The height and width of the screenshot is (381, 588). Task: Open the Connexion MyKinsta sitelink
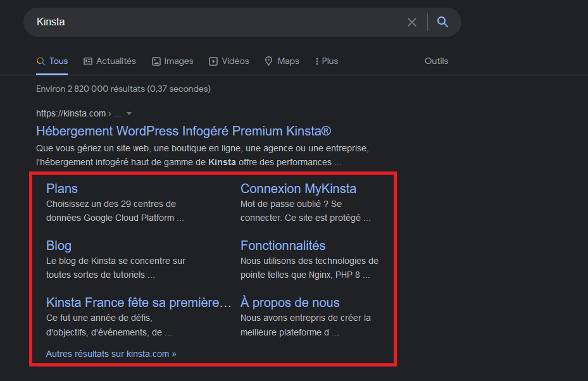(298, 189)
